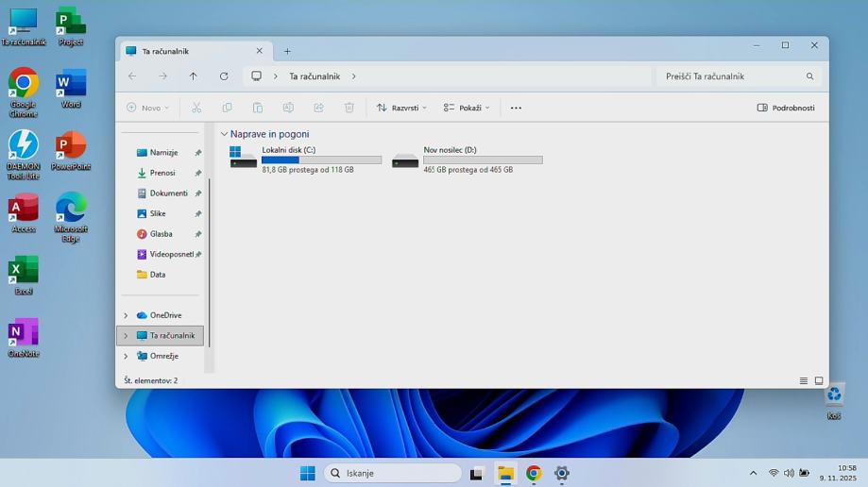Open the Novo dropdown menu
The height and width of the screenshot is (487, 868).
(147, 108)
